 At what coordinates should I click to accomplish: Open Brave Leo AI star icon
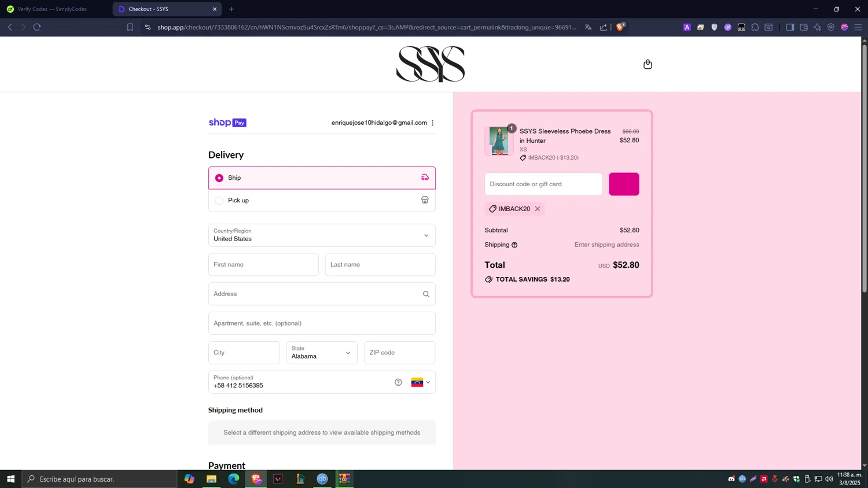point(817,27)
